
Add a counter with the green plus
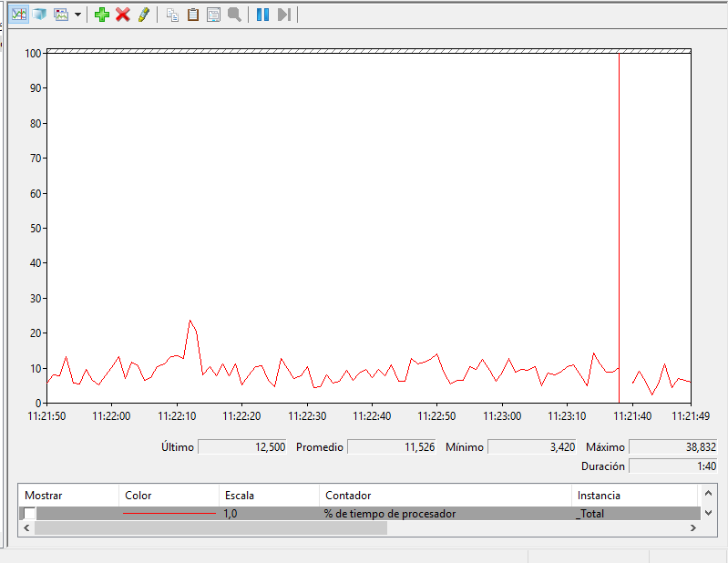pos(102,15)
